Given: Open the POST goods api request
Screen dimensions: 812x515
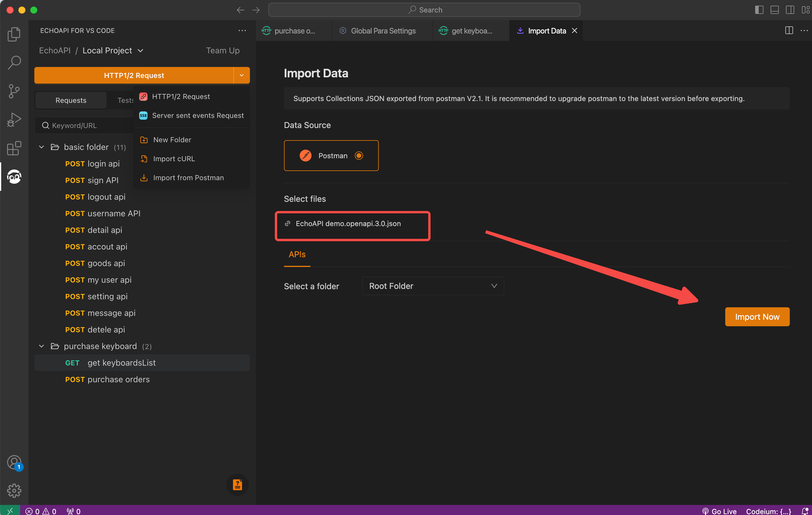Looking at the screenshot, I should (x=142, y=263).
